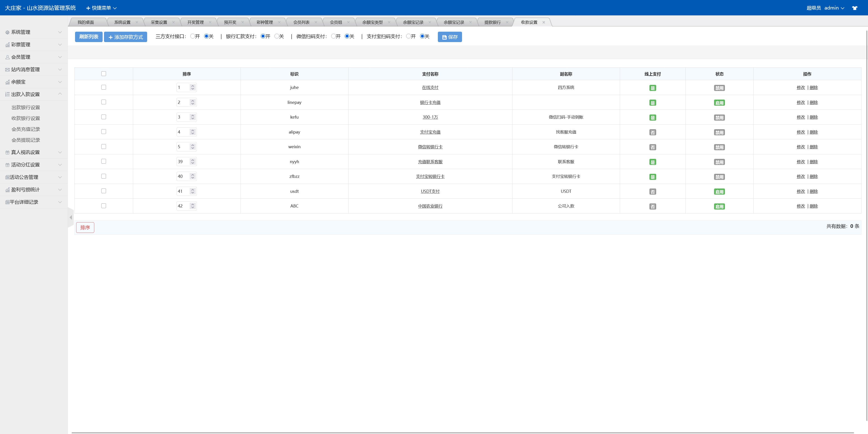The width and height of the screenshot is (868, 434).
Task: Click the 保存 button with disk icon
Action: click(450, 37)
